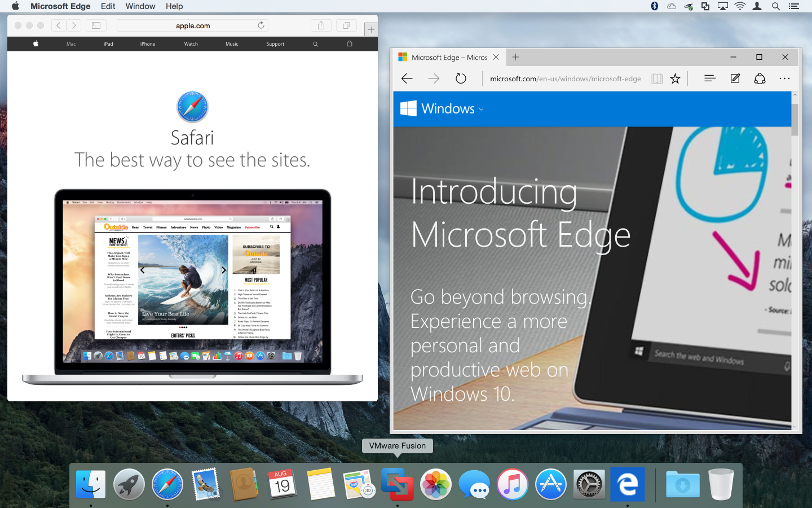Screen dimensions: 812x508
Task: Show all tabs in Safari
Action: tap(346, 25)
